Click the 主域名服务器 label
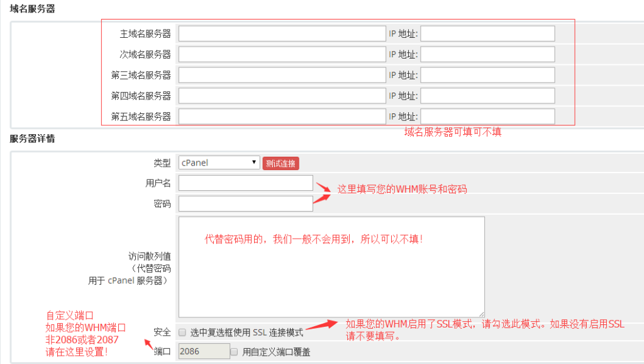 (x=145, y=34)
